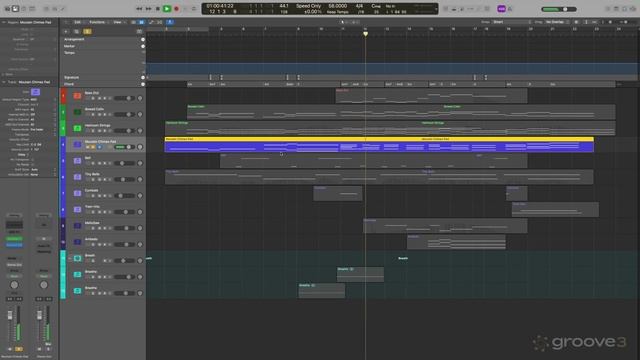
Task: Toggle the Signature track enable circle
Action: coord(143,77)
